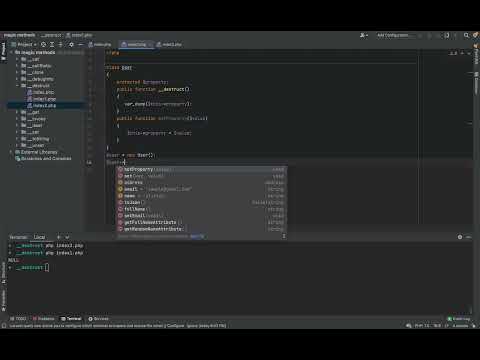Select the Local terminal session tab
Screen dimensions: 480x360
[x=39, y=237]
